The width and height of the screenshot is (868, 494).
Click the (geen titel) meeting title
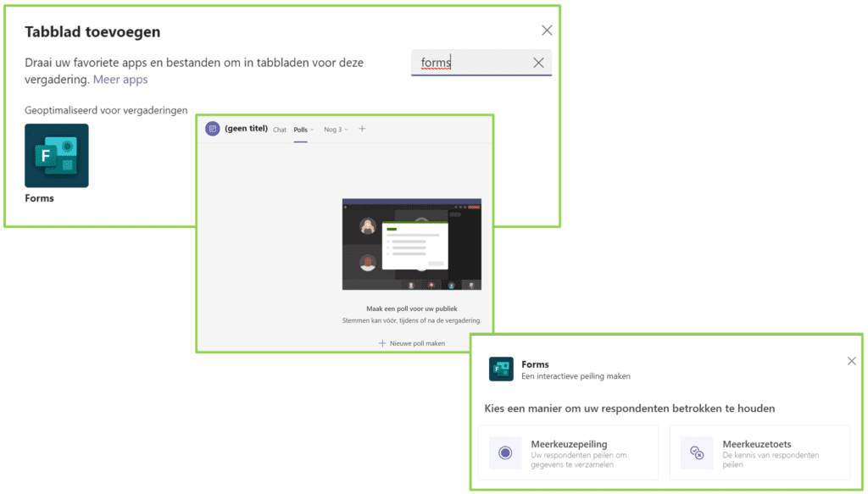247,128
